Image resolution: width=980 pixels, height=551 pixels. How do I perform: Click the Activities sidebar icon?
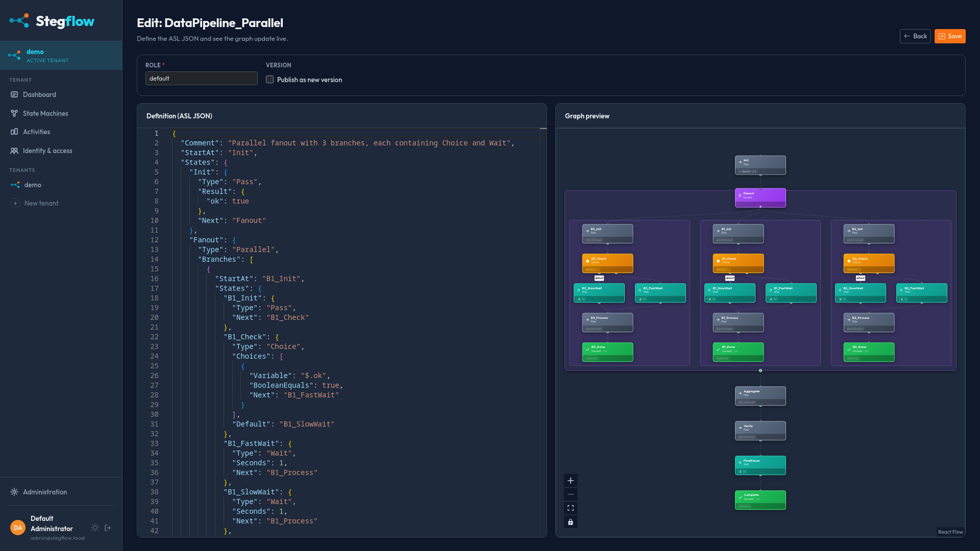(x=14, y=132)
